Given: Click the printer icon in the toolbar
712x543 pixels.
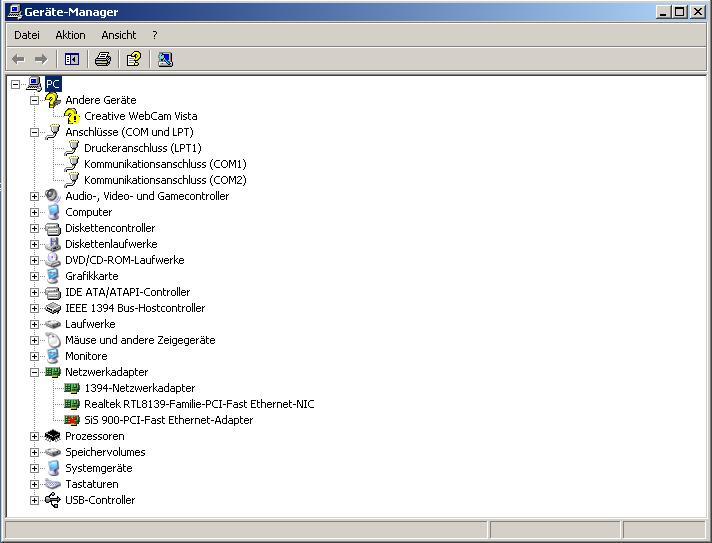Looking at the screenshot, I should pos(102,59).
